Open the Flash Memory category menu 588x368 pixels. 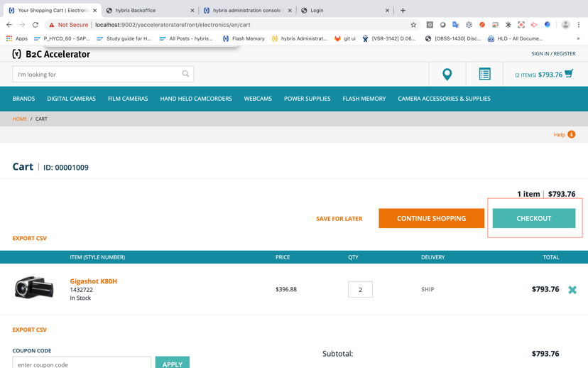(364, 99)
